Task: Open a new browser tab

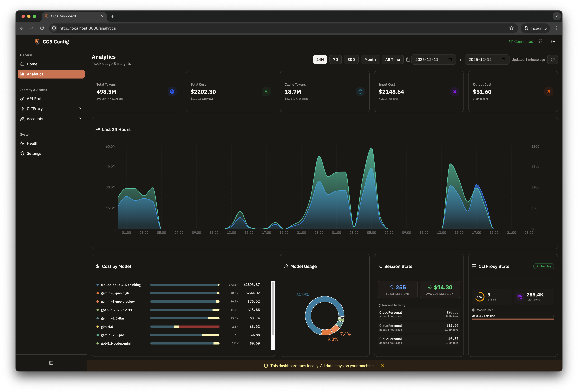Action: click(112, 16)
